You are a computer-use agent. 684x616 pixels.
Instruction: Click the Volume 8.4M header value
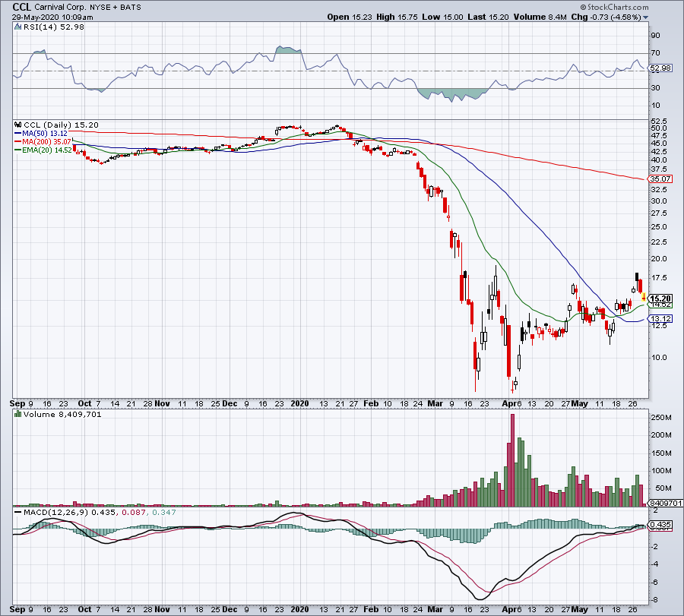(x=540, y=17)
